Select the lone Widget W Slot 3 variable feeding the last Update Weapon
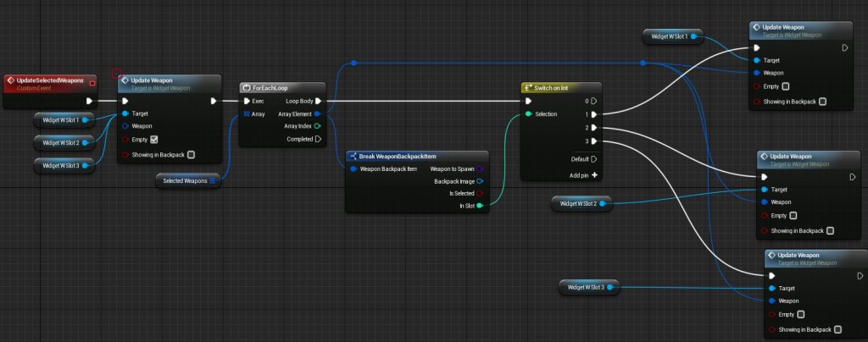 point(589,287)
